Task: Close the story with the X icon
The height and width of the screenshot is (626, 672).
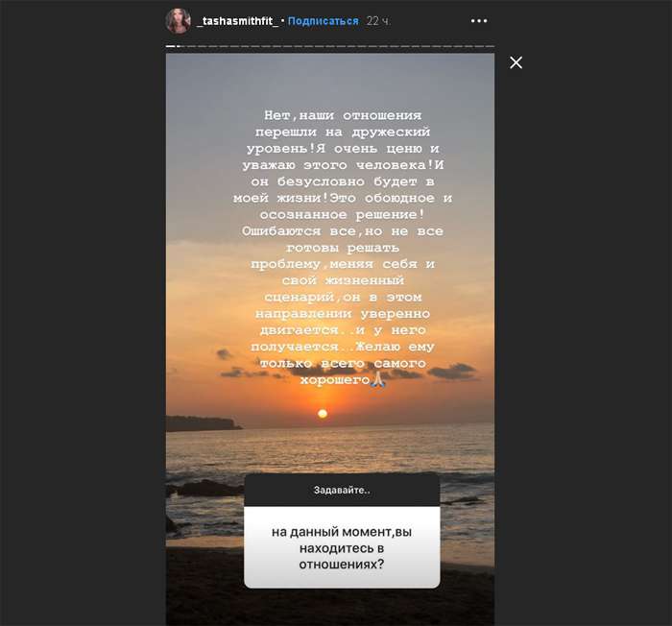Action: pos(516,62)
